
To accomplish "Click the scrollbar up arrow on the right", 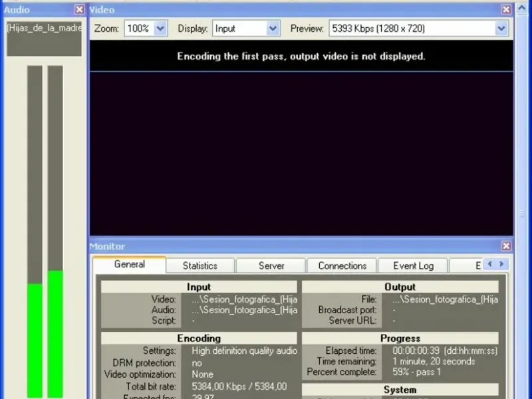I will [522, 8].
